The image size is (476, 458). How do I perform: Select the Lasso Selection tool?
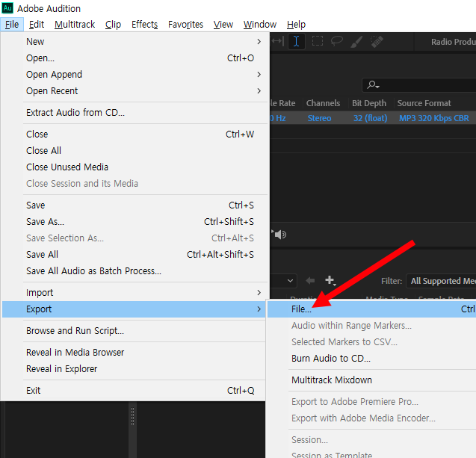point(337,41)
